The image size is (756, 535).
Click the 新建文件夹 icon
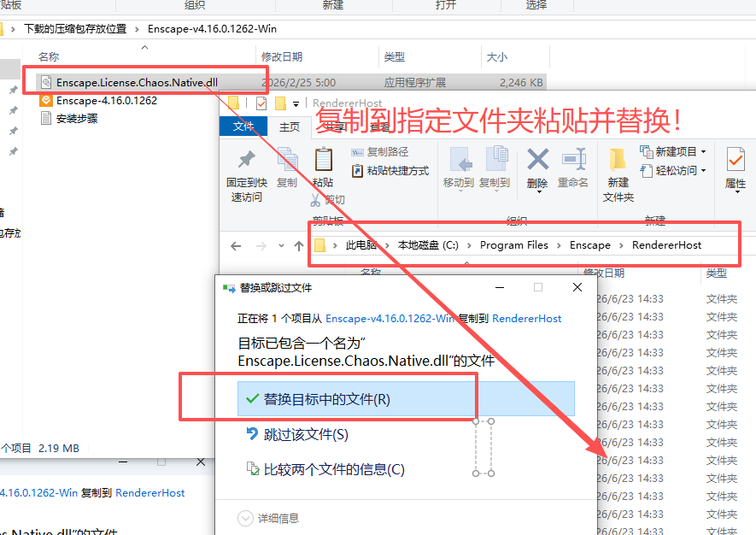[617, 160]
